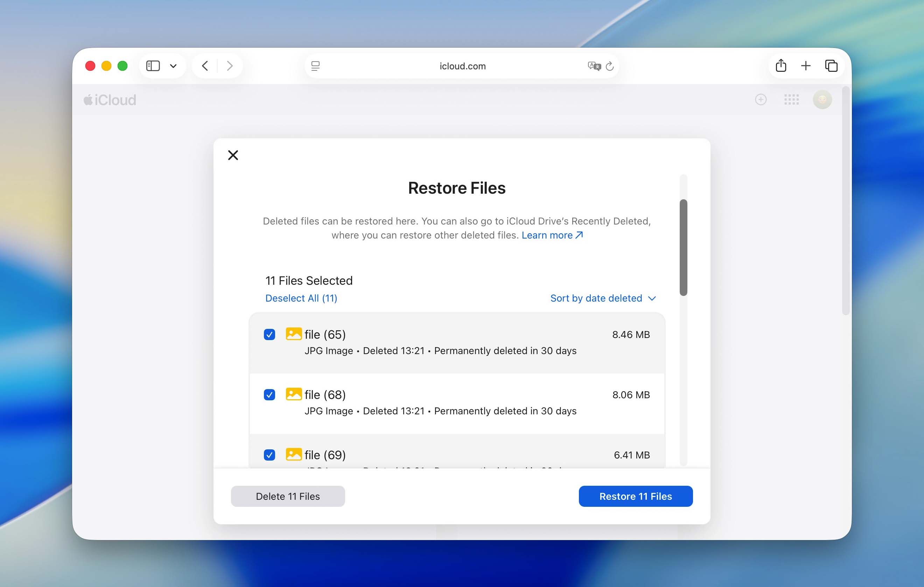This screenshot has width=924, height=587.
Task: Click the Restore 11 Files button
Action: click(x=636, y=496)
